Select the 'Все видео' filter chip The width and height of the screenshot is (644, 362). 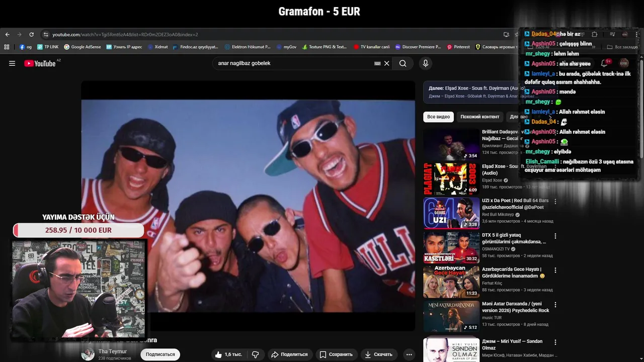click(x=439, y=117)
